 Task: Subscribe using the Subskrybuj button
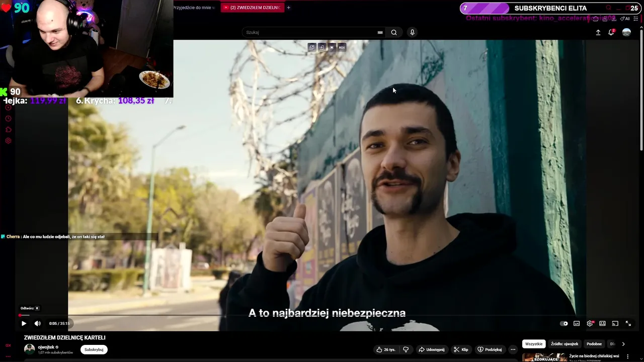point(94,349)
